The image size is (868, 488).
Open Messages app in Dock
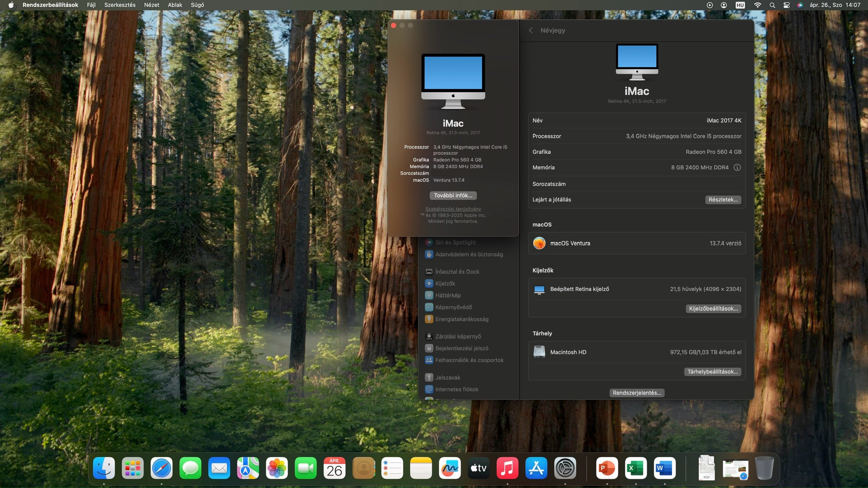[x=190, y=468]
